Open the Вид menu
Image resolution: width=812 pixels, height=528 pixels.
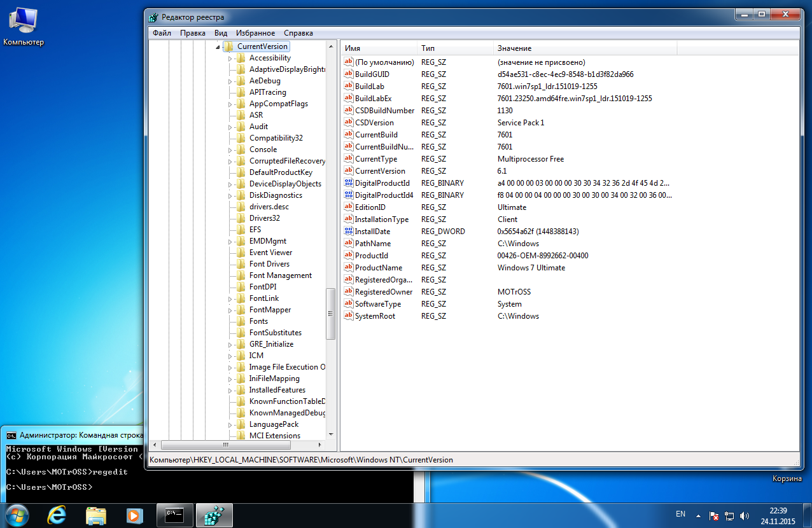221,32
